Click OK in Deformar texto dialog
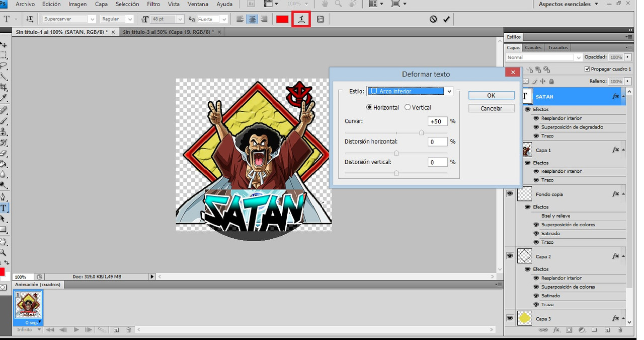Screen dimensions: 644x340 point(491,95)
